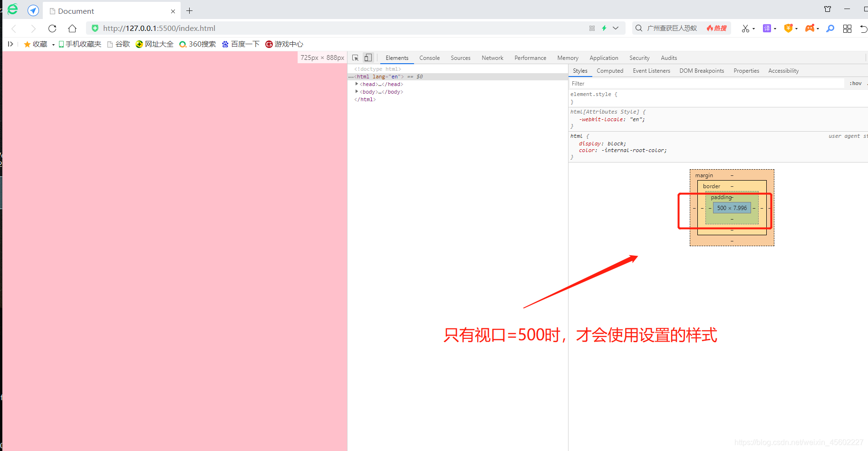This screenshot has height=451, width=868.
Task: Toggle the bookmarks sidebar expand icon
Action: click(10, 44)
